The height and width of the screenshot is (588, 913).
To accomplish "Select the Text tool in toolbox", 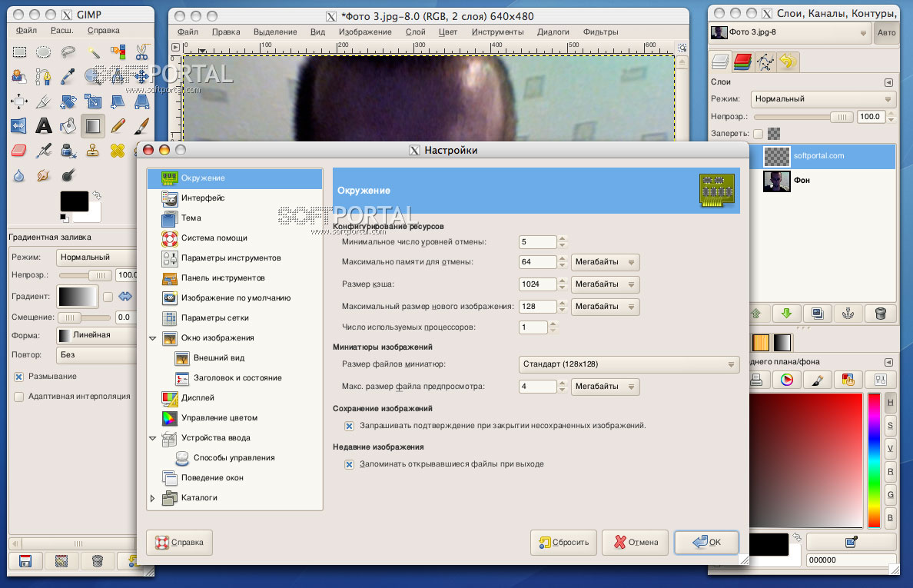I will (x=44, y=125).
